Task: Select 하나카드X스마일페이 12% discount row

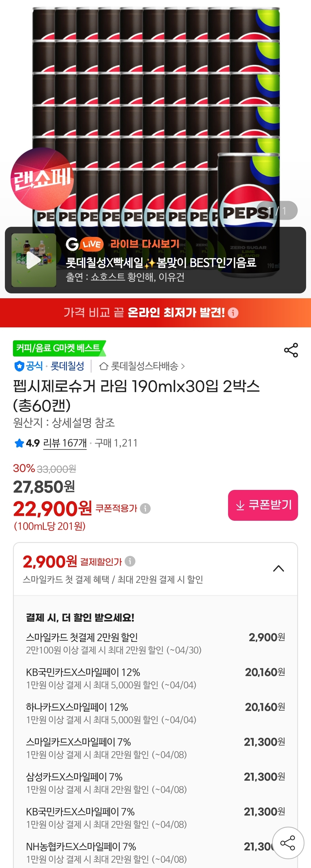Action: click(155, 713)
